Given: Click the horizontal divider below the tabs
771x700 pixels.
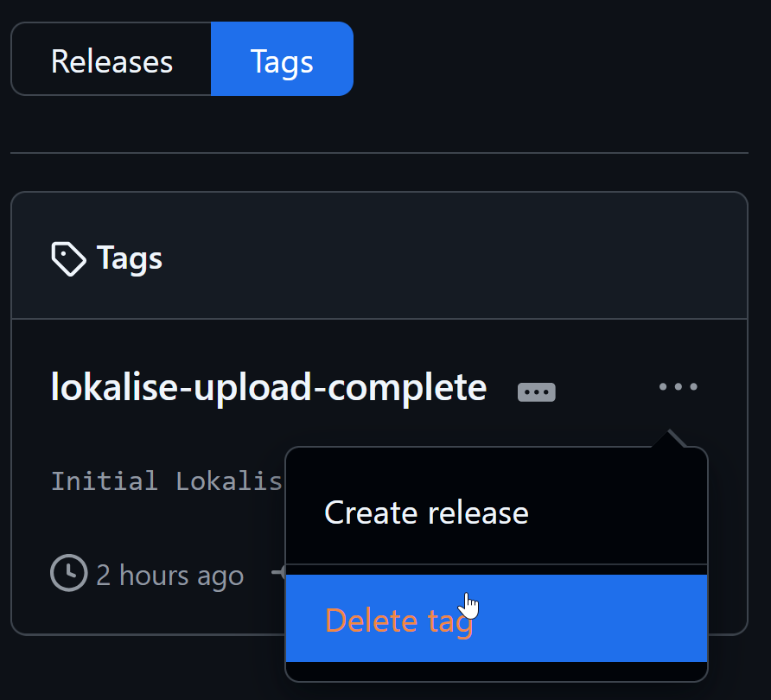Looking at the screenshot, I should tap(379, 153).
